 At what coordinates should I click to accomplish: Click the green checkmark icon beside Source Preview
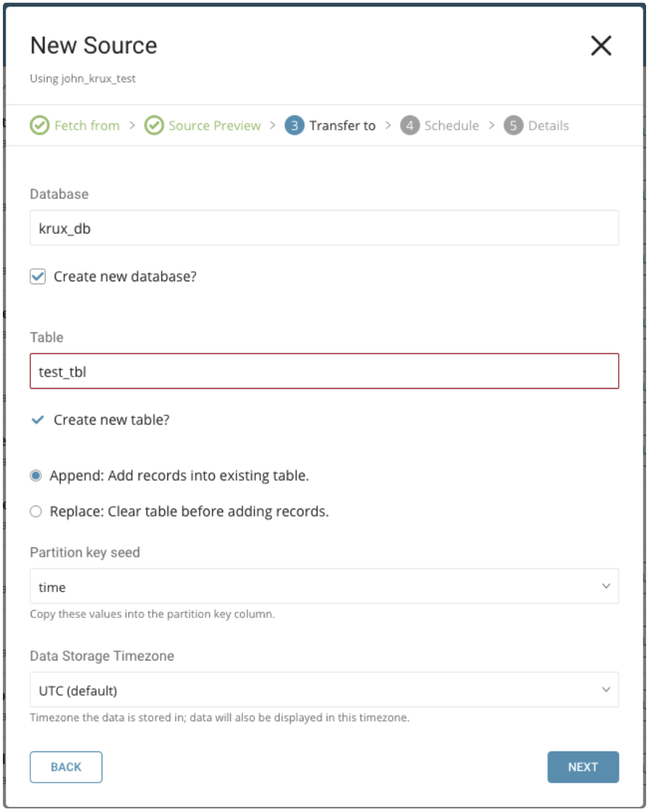(x=154, y=125)
